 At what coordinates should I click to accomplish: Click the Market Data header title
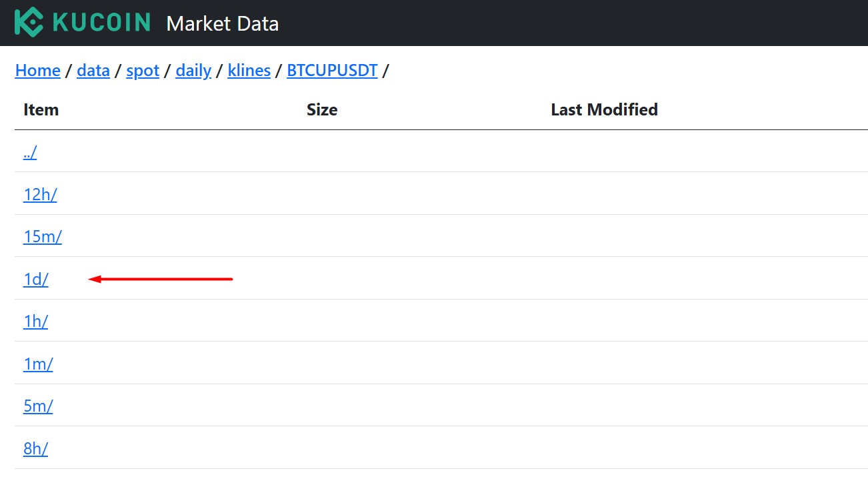(223, 24)
